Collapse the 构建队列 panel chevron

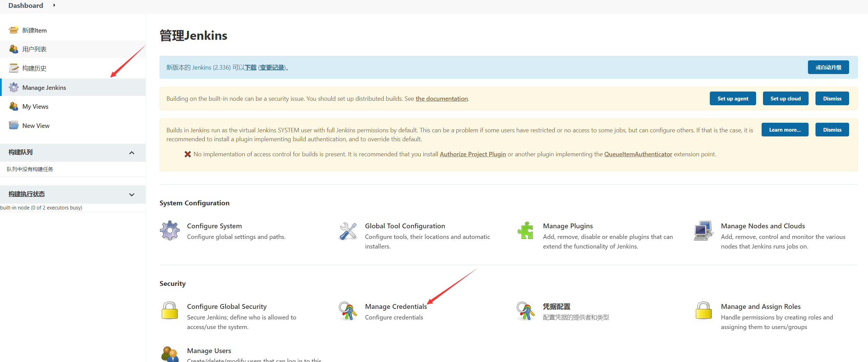tap(131, 153)
